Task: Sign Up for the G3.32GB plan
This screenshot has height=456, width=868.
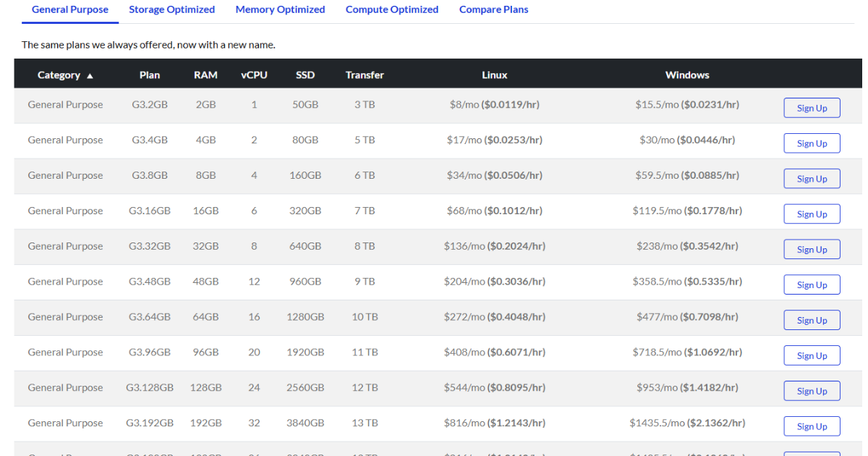Action: pyautogui.click(x=812, y=249)
